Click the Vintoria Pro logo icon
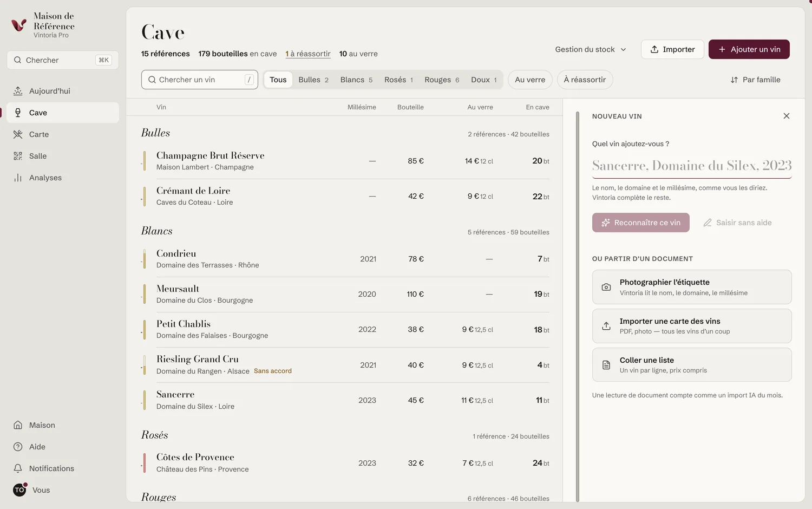This screenshot has height=509, width=812. (x=19, y=25)
